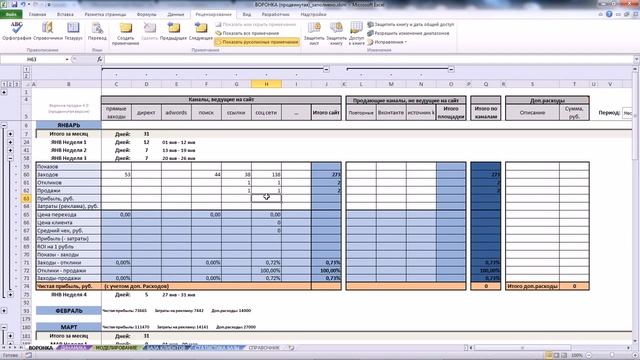Run the Орфография spell check
Screen dimensions: 640x360
click(x=17, y=31)
